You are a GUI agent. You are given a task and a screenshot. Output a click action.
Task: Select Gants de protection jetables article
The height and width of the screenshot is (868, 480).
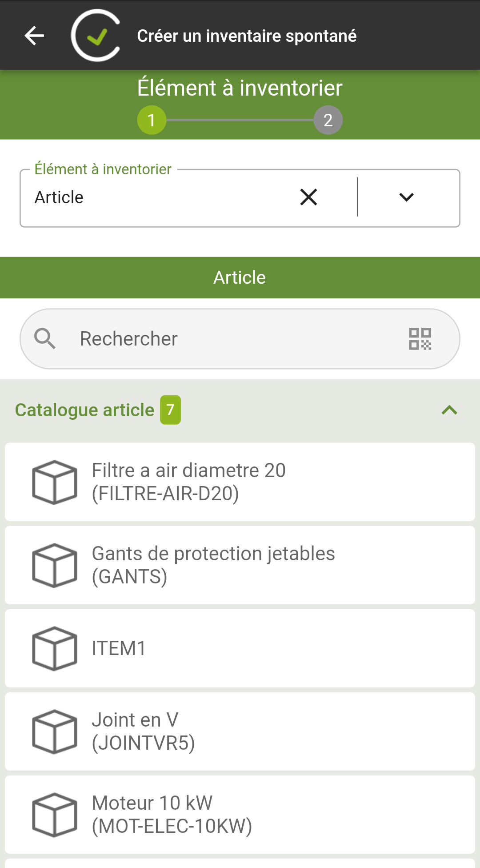[240, 565]
